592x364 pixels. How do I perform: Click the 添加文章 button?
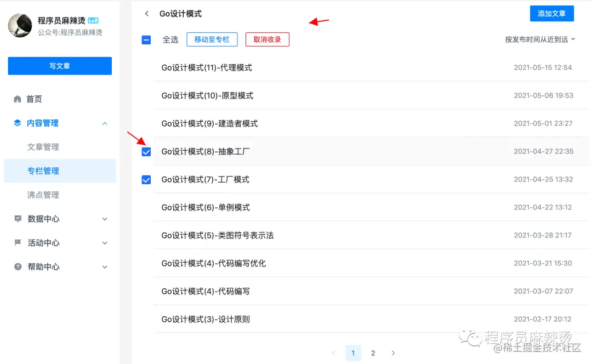[551, 14]
